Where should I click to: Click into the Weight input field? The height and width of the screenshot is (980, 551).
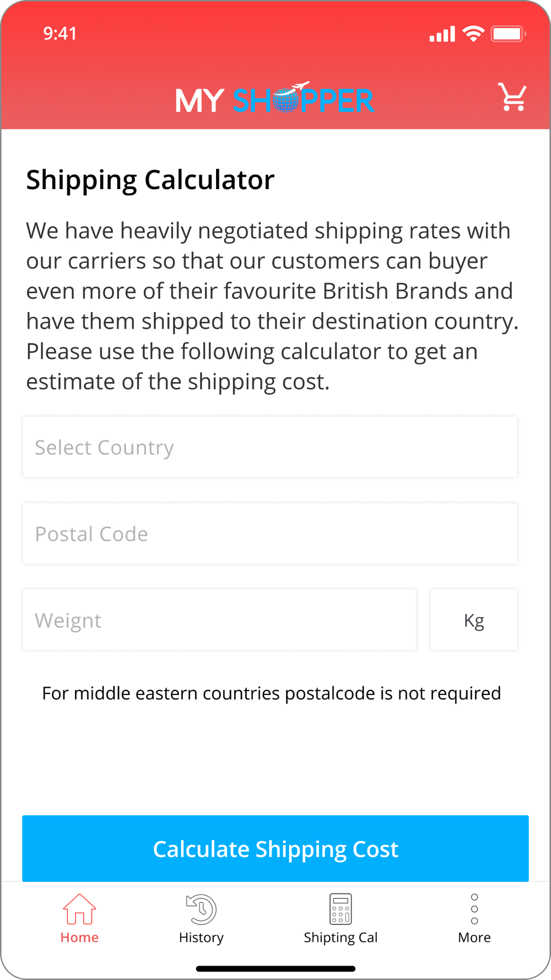click(x=219, y=620)
